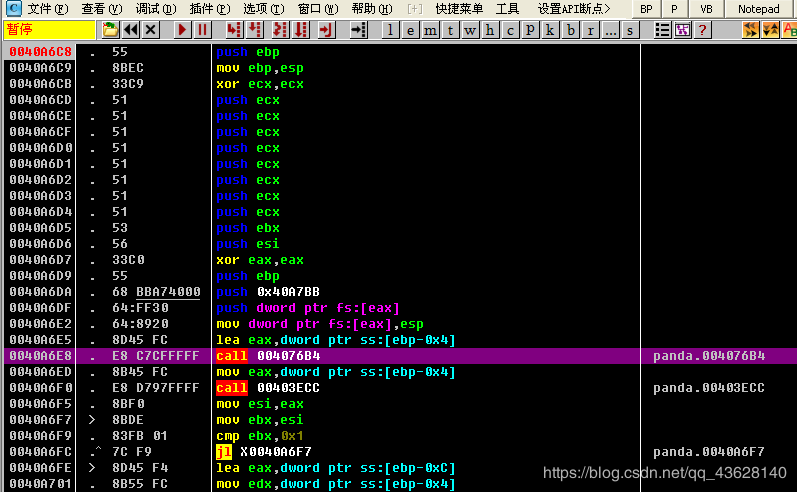Open the 插件(P) plugins menu
The image size is (797, 492).
tap(209, 9)
